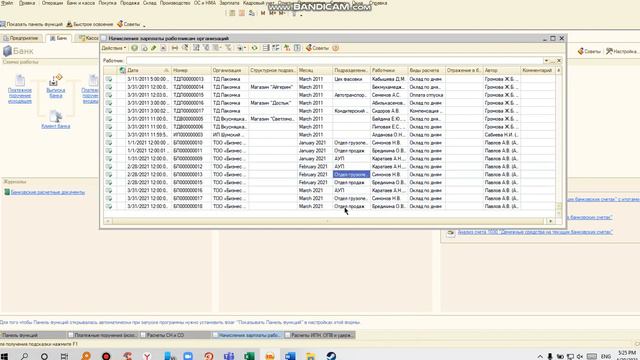
Task: Click the green pencil Edit icon
Action: [x=153, y=48]
